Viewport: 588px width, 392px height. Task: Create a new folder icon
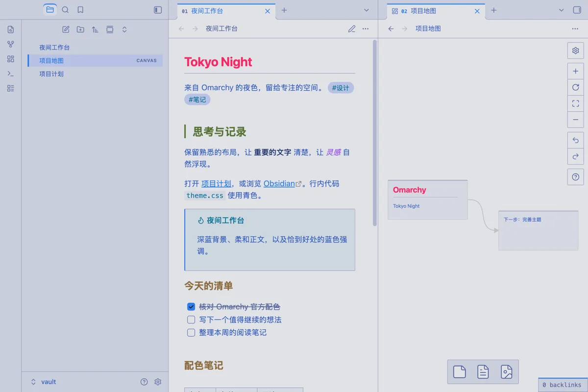pyautogui.click(x=80, y=29)
